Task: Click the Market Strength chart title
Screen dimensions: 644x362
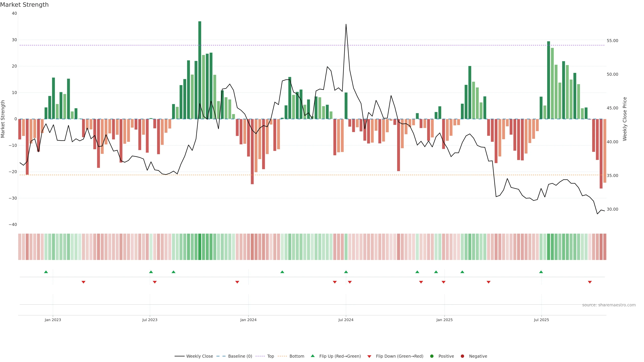Action: [24, 5]
